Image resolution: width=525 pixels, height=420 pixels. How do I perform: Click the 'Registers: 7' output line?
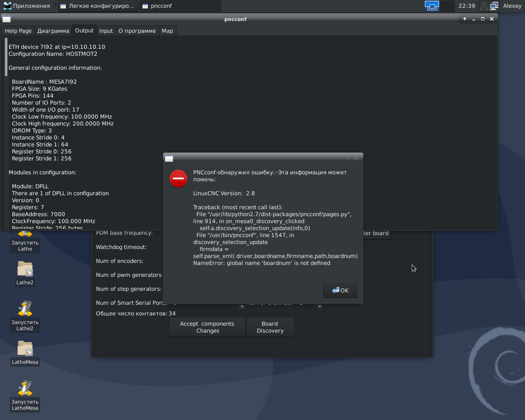pyautogui.click(x=28, y=207)
